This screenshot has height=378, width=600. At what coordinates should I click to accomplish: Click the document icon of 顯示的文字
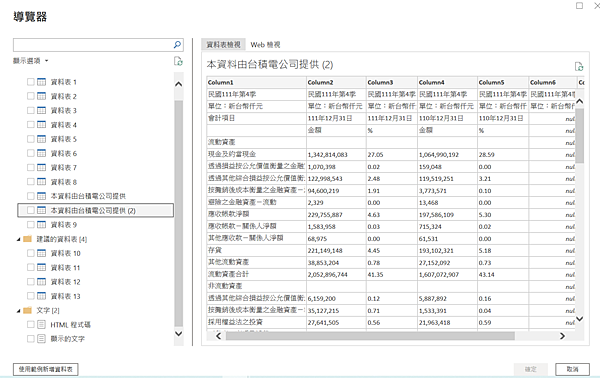(41, 339)
